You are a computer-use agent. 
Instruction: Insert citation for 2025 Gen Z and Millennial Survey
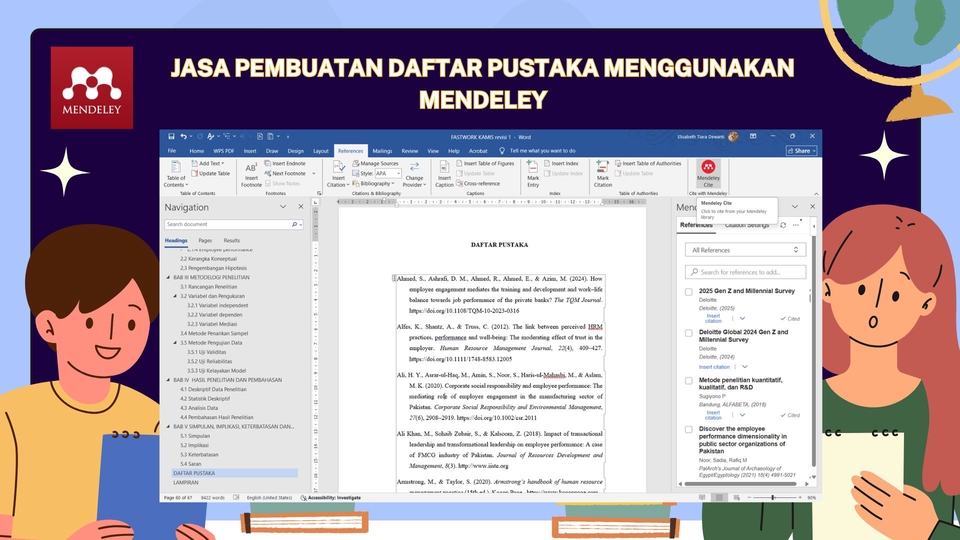click(713, 318)
